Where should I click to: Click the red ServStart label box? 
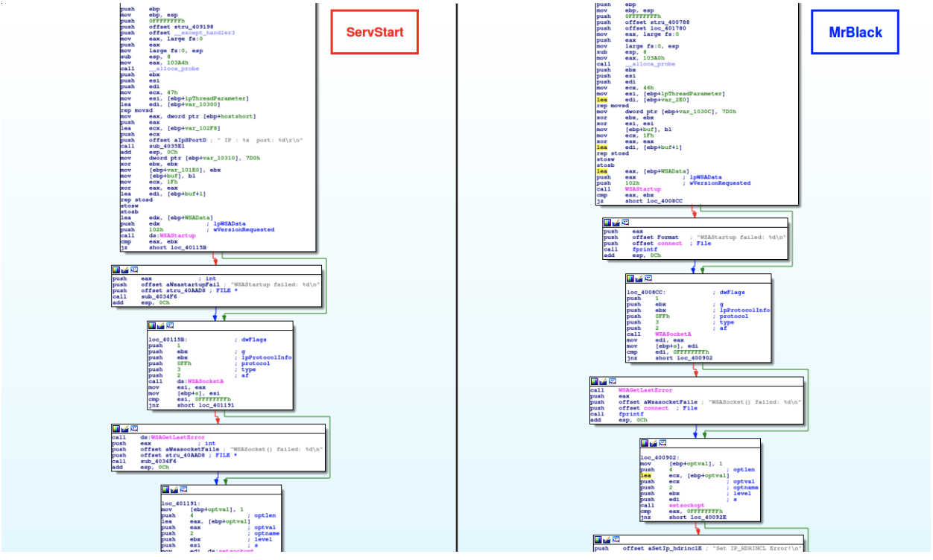point(374,32)
